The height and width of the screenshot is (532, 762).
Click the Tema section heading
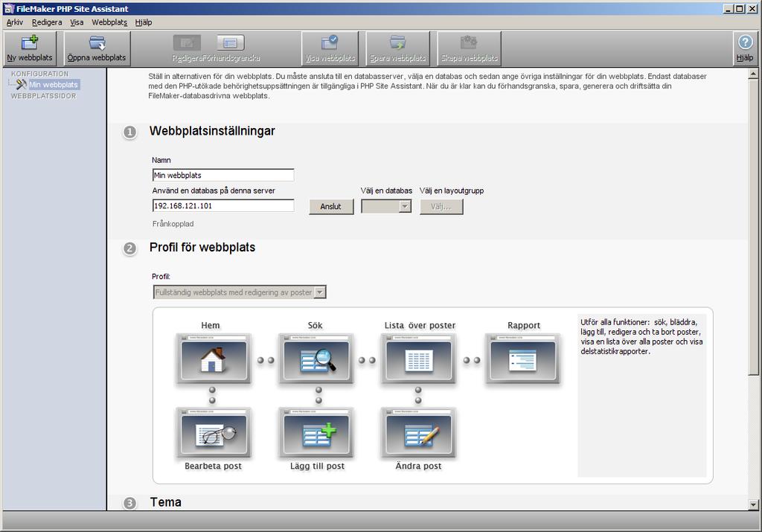click(x=166, y=502)
